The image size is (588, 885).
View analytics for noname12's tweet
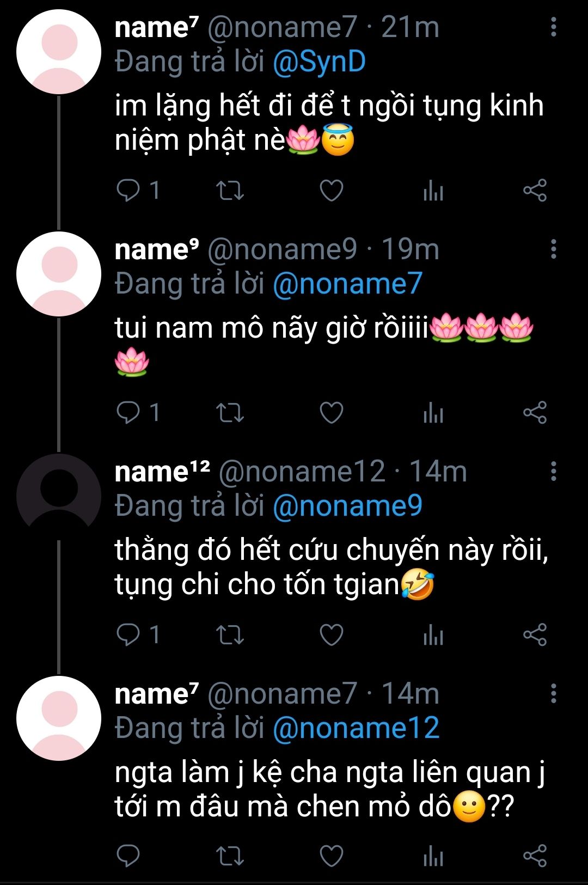pyautogui.click(x=433, y=635)
